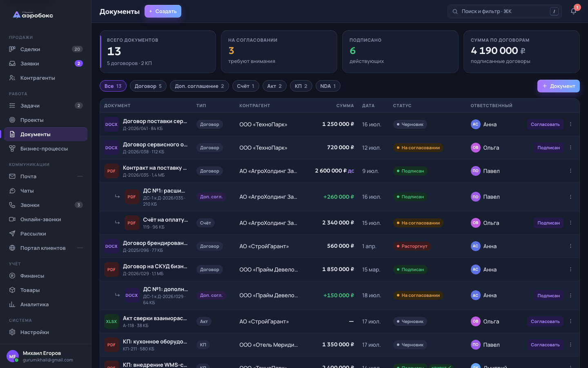
Task: Click Согласовать in Акт сверки row
Action: click(x=545, y=321)
